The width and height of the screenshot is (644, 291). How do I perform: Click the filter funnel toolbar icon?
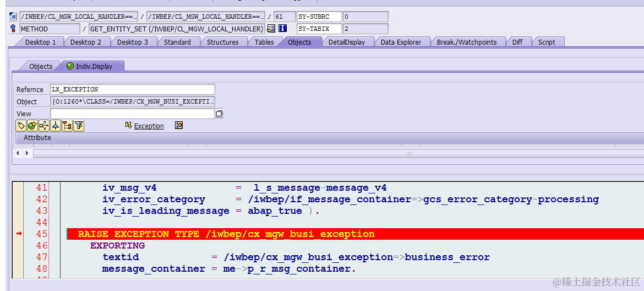tap(79, 126)
